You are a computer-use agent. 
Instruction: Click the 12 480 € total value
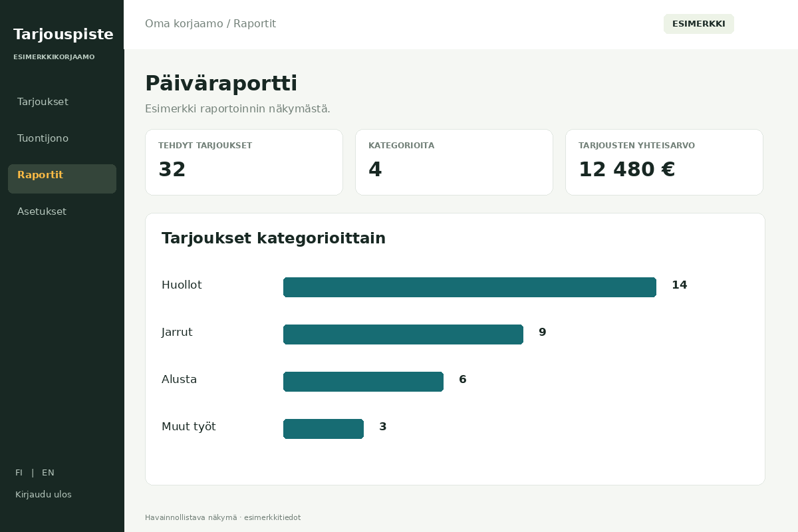point(627,170)
